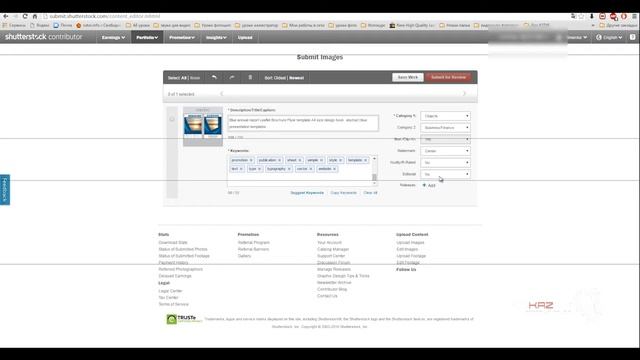The height and width of the screenshot is (360, 640).
Task: Expand the Portfolio menu
Action: 147,38
